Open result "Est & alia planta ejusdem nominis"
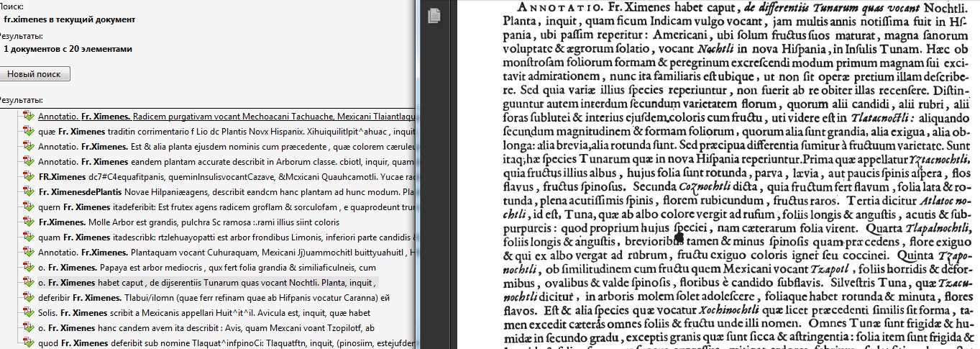Image resolution: width=980 pixels, height=349 pixels. [216, 146]
